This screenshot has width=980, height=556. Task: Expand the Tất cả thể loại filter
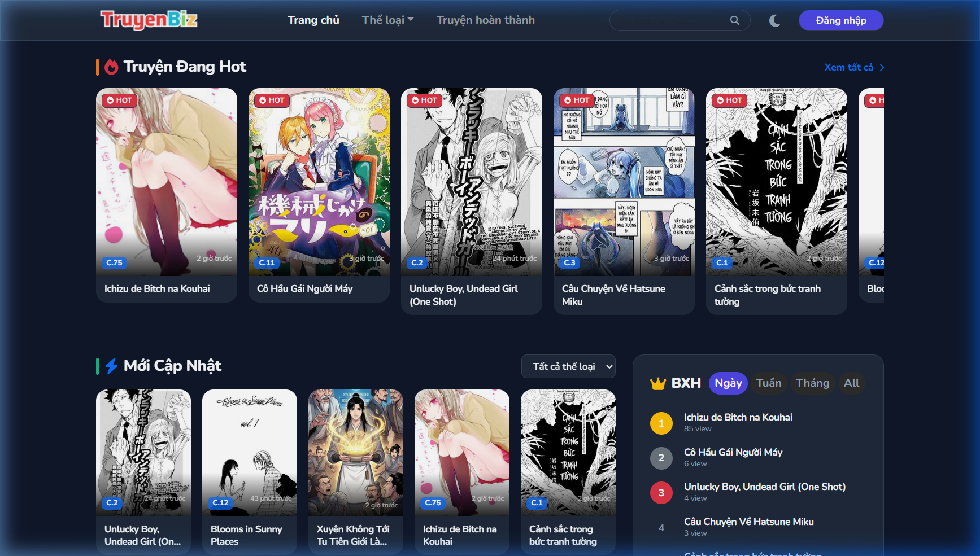[x=568, y=366]
